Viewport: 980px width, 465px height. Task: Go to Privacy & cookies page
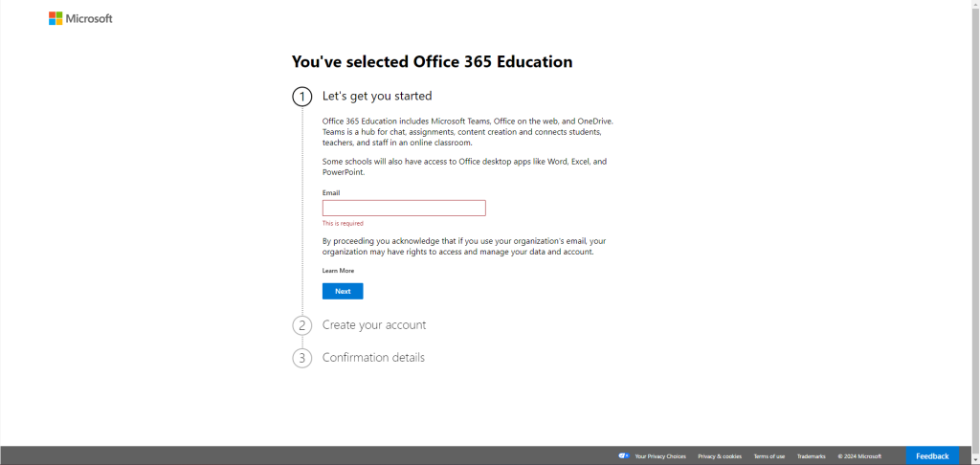(720, 456)
